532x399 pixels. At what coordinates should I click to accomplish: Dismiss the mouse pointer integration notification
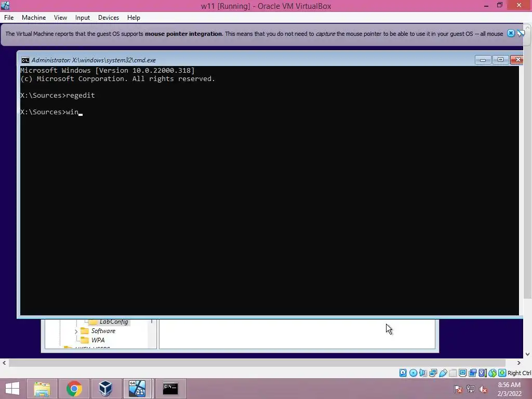pyautogui.click(x=511, y=33)
